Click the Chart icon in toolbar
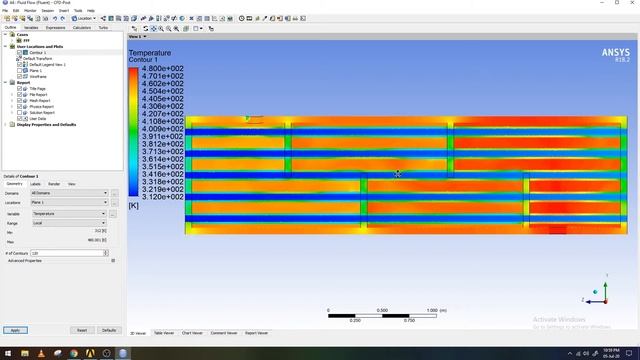Image resolution: width=640 pixels, height=360 pixels. [214, 18]
